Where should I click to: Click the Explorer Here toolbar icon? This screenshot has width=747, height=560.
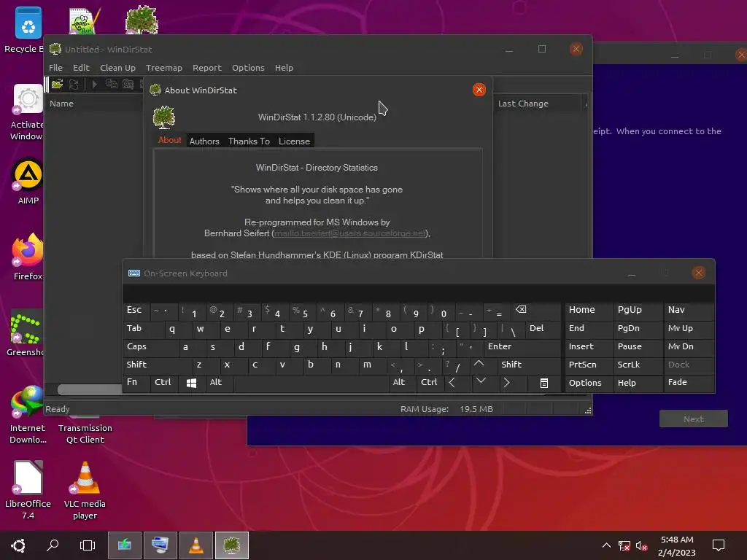coord(128,85)
